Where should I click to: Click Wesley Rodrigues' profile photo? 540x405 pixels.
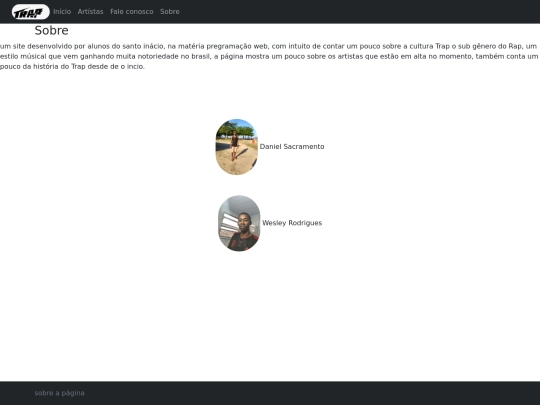239,223
